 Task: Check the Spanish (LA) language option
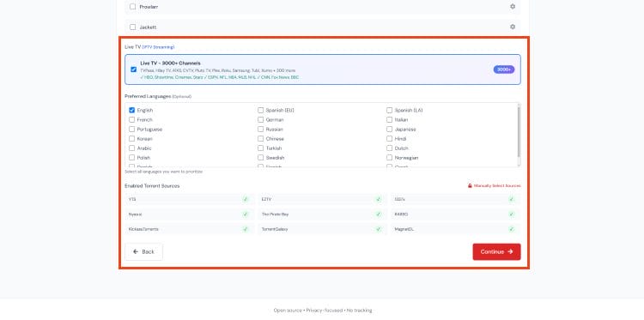389,111
